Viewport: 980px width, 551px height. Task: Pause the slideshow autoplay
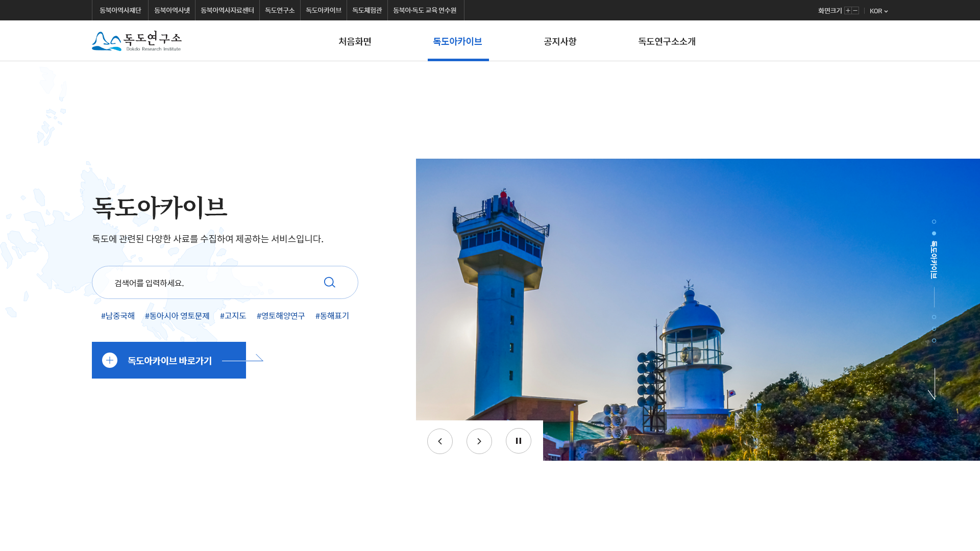coord(518,441)
